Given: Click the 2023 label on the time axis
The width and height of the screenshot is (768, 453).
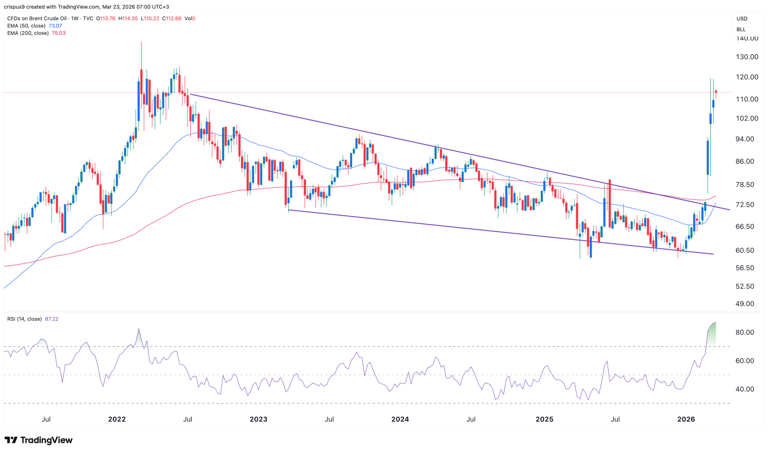Looking at the screenshot, I should tap(259, 419).
